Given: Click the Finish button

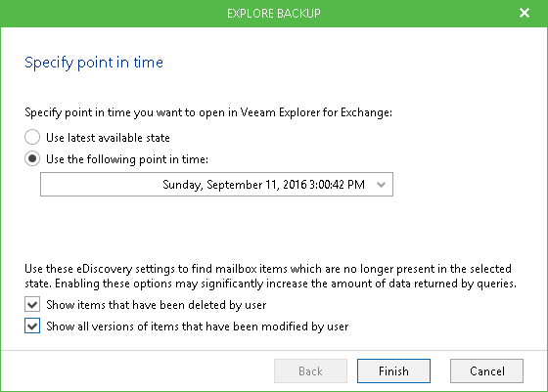Looking at the screenshot, I should (x=393, y=370).
